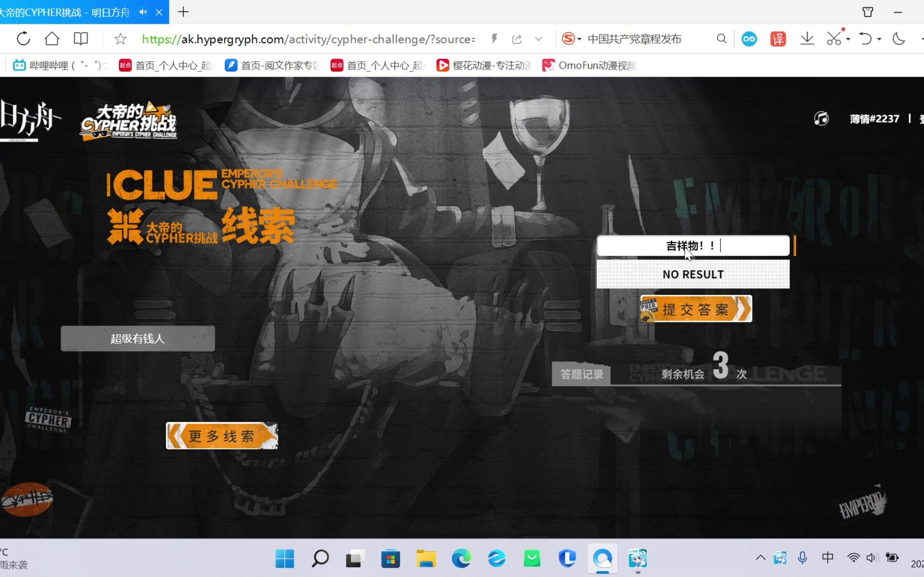The height and width of the screenshot is (577, 924).
Task: Open the reading mode book icon
Action: tap(81, 39)
